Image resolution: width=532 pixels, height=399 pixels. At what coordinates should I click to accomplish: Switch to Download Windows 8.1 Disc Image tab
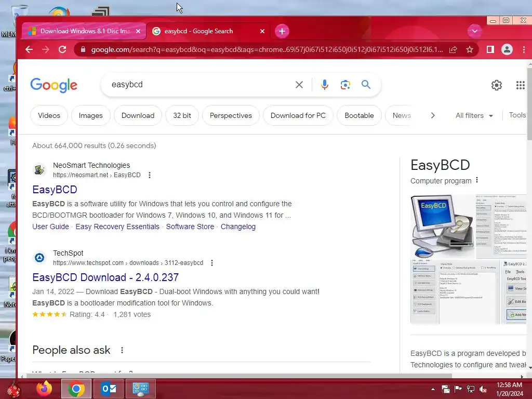click(84, 31)
